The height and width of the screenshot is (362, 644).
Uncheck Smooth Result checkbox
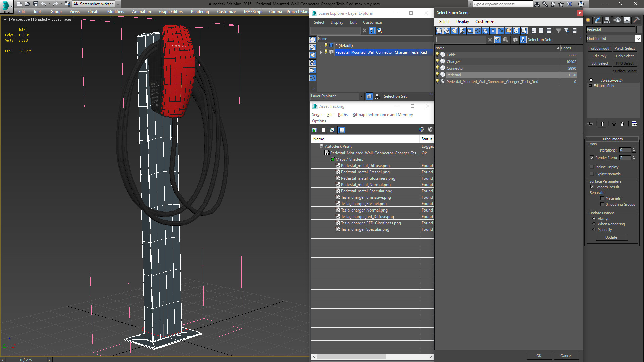pyautogui.click(x=592, y=187)
